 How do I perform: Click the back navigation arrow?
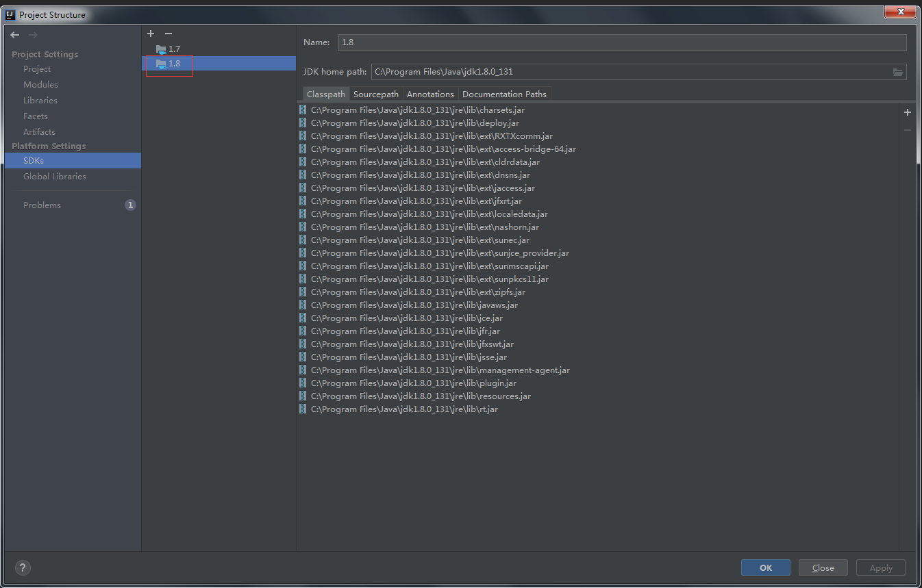tap(14, 34)
